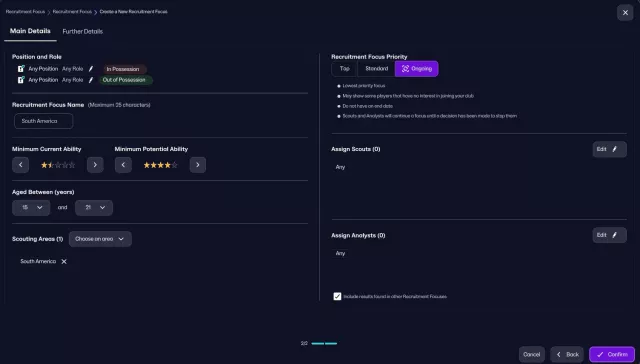Screen dimensions: 640x364
Task: Click the Confirm button
Action: [x=612, y=354]
